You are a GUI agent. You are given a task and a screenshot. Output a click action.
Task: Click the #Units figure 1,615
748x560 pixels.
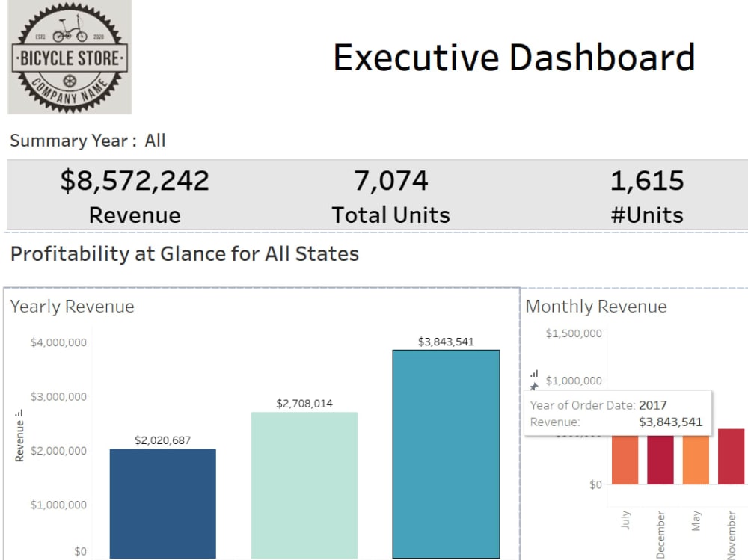tap(648, 179)
